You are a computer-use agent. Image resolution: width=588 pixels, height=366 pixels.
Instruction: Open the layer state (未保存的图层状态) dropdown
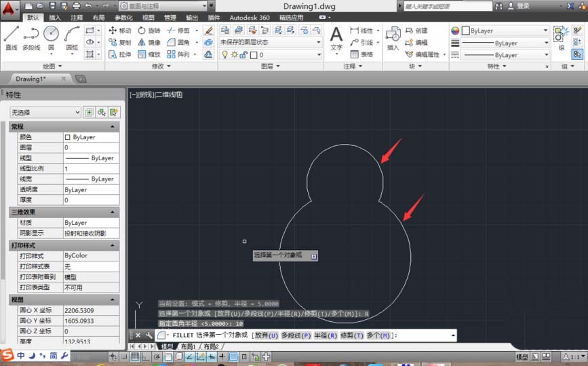coord(270,42)
